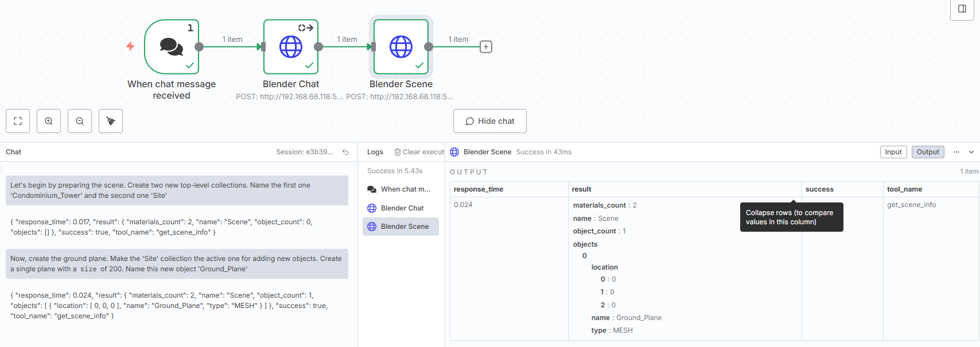Click the result column header

[x=685, y=189]
